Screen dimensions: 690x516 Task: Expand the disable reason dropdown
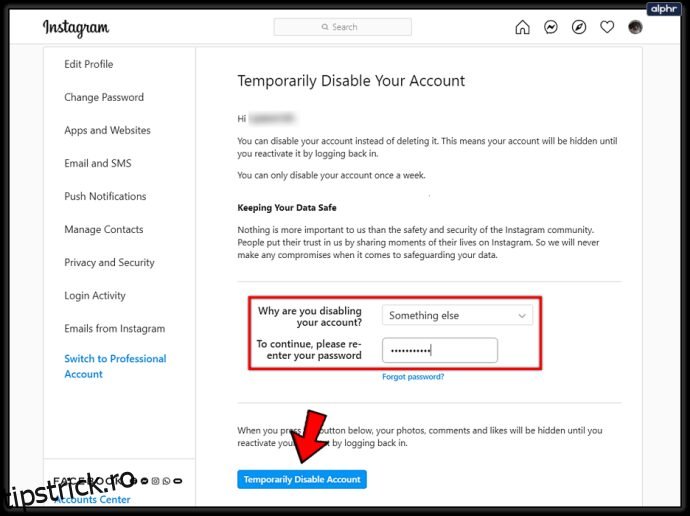(457, 315)
